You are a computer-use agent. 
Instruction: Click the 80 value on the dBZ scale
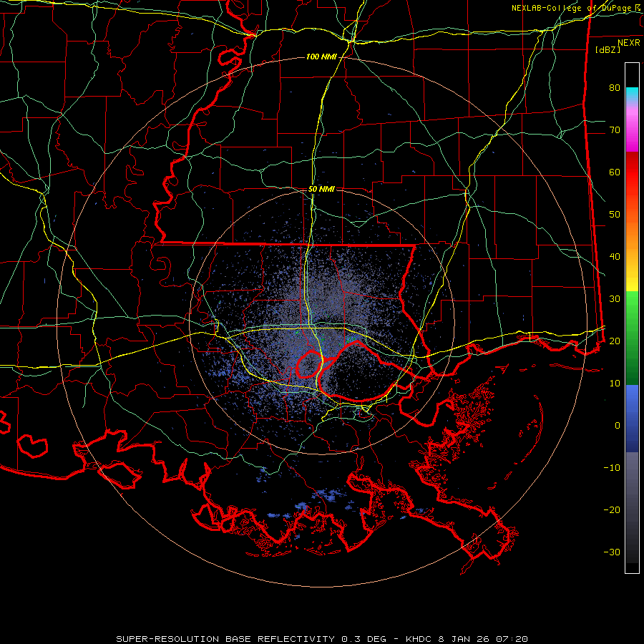pos(615,88)
